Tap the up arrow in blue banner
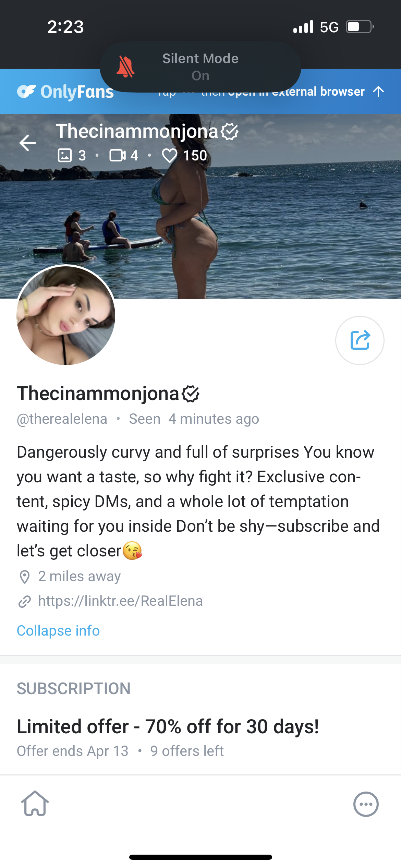Screen dimensions: 401x868 (378, 92)
